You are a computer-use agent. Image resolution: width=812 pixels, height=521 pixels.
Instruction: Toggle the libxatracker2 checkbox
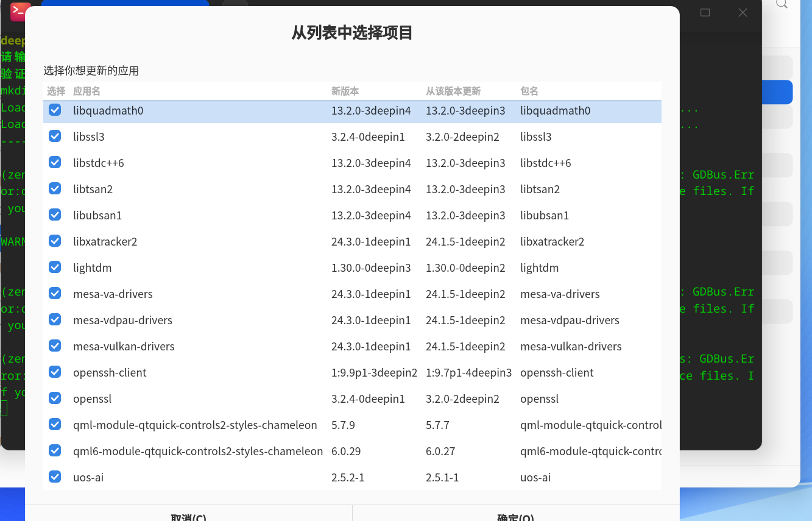click(x=55, y=241)
